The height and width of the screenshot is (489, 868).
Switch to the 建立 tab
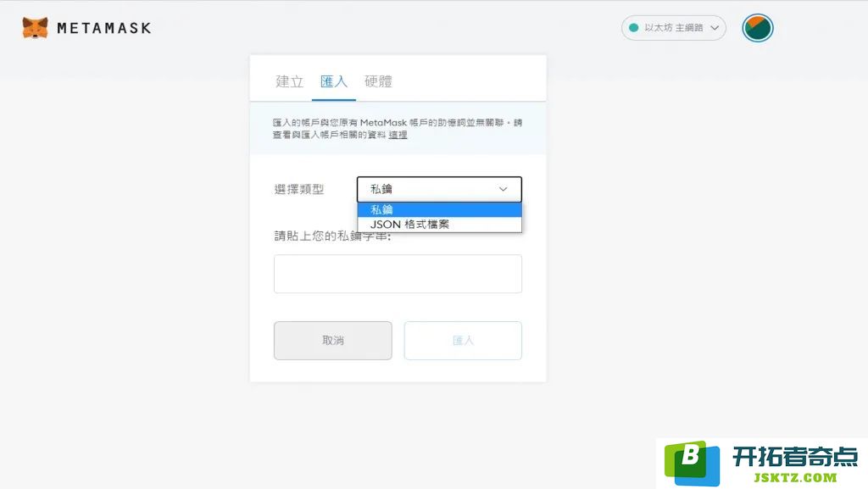pos(290,82)
